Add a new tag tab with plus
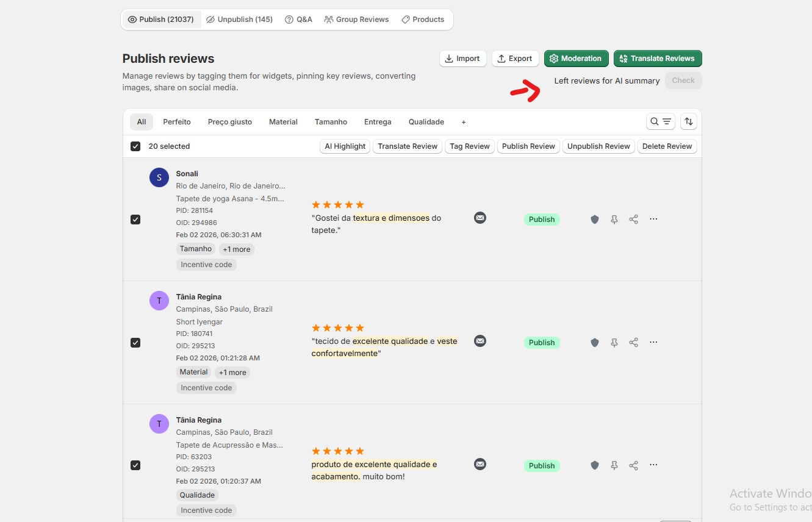Viewport: 812px width, 522px height. pyautogui.click(x=464, y=122)
